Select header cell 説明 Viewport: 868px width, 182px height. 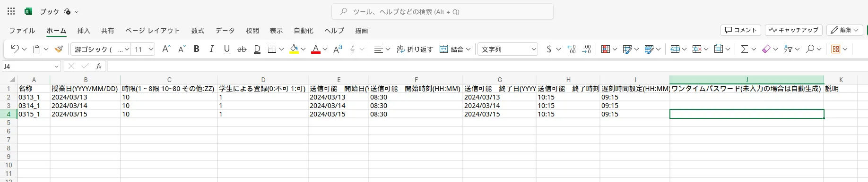pos(841,89)
